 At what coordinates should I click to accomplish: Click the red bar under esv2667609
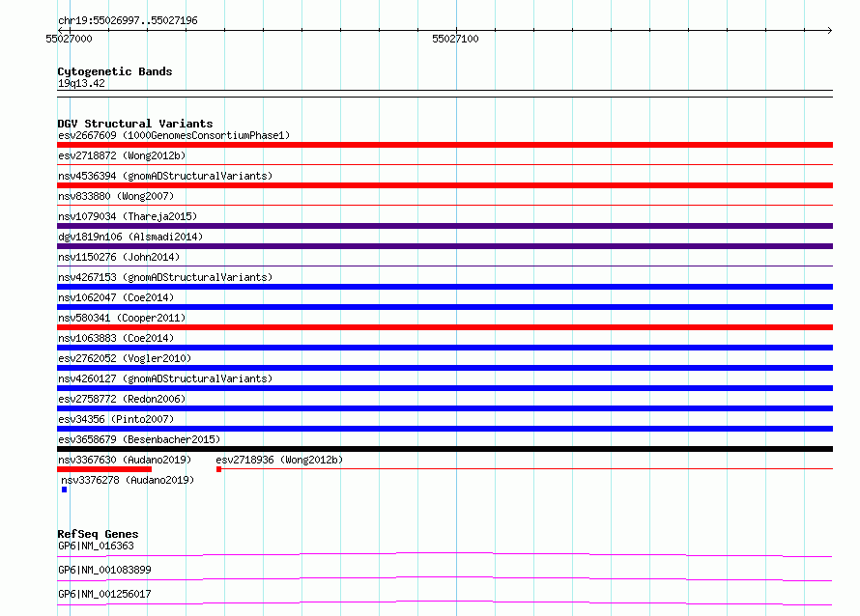tap(444, 145)
